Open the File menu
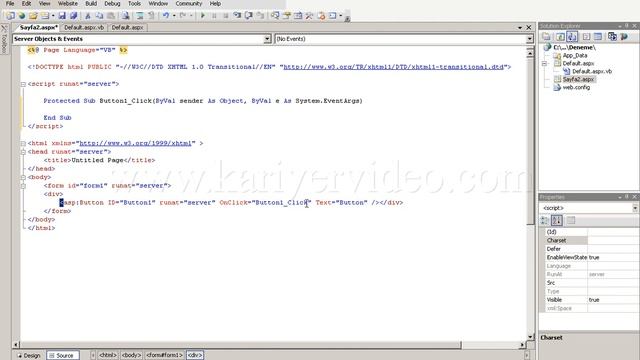Viewport: 640px width, 360px height. point(10,4)
